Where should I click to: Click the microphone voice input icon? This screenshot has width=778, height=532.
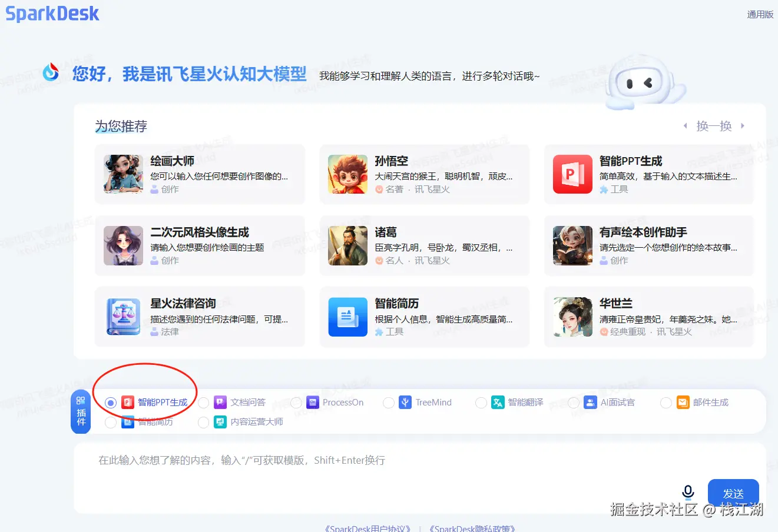click(x=688, y=492)
